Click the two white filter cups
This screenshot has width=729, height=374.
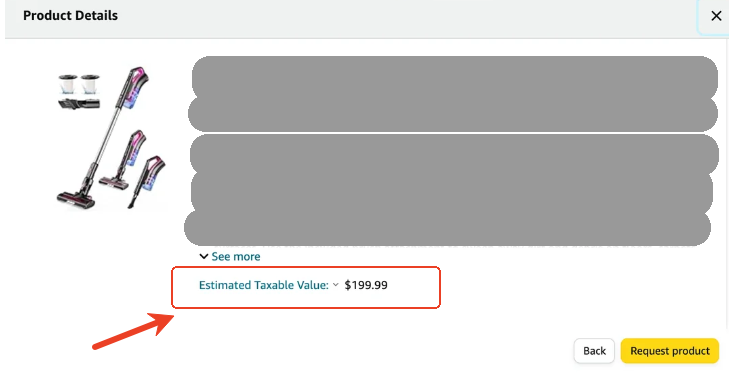tap(79, 84)
